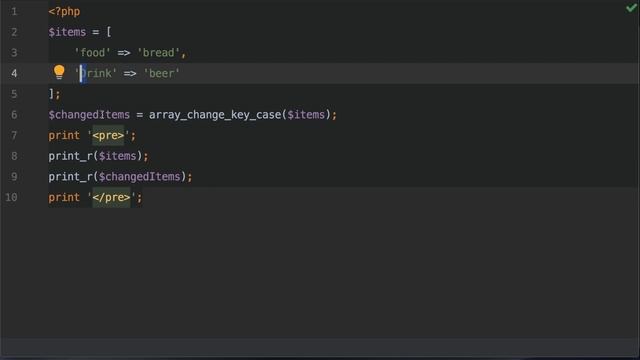Click '$items' argument on line 8
Screen dimensions: 640x360
(118, 156)
